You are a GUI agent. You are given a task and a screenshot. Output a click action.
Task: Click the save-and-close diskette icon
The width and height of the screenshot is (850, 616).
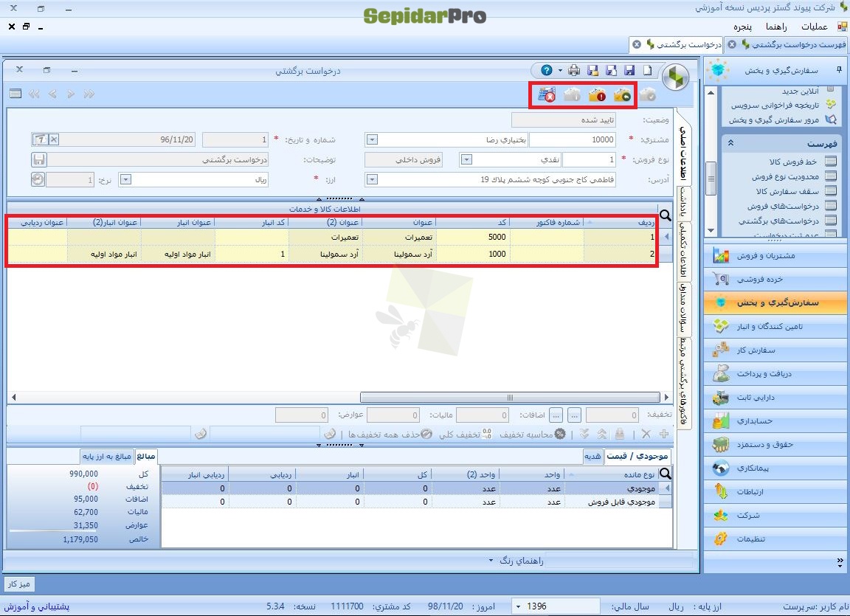click(x=592, y=70)
